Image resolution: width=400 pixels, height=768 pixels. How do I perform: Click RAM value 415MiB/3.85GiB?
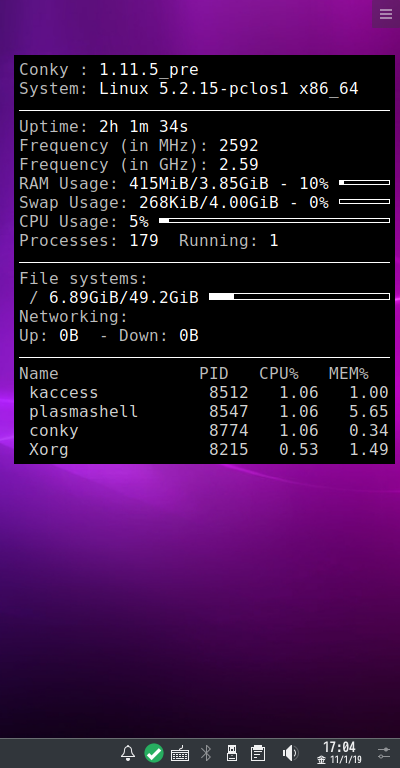click(199, 184)
